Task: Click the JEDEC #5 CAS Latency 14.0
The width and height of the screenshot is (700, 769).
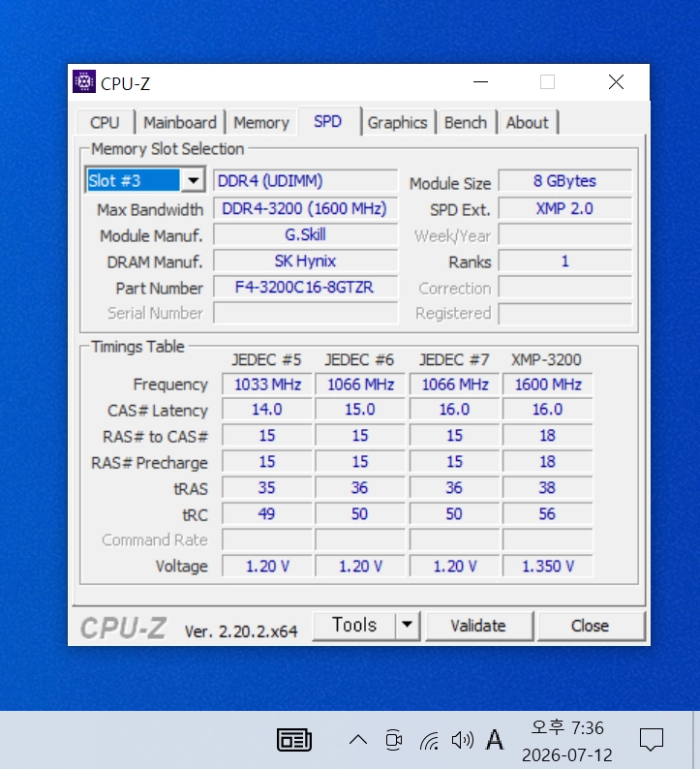Action: pos(267,410)
